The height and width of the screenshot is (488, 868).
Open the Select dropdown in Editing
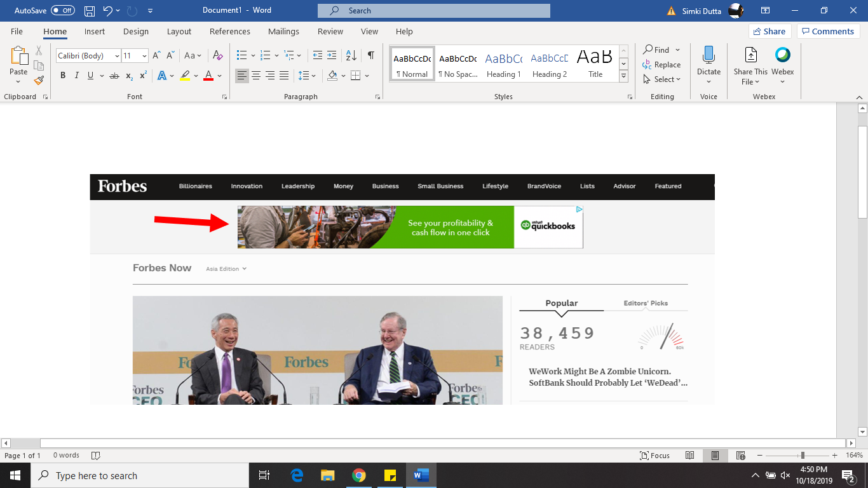pyautogui.click(x=661, y=79)
